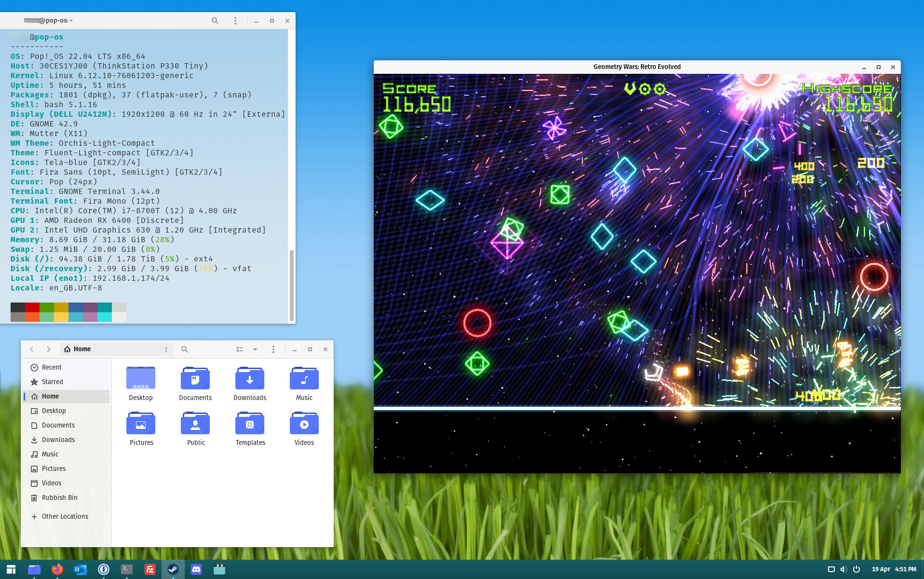
Task: Click the green color block in terminal
Action: tap(47, 307)
